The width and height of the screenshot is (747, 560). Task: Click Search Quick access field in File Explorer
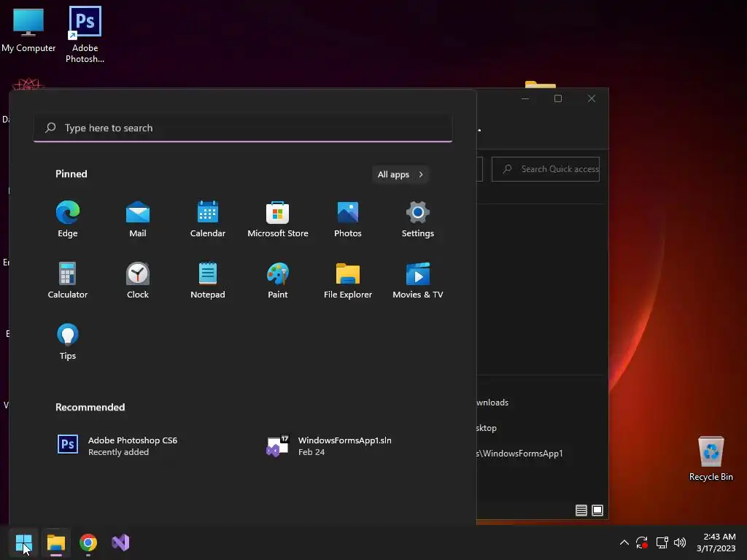tap(546, 169)
